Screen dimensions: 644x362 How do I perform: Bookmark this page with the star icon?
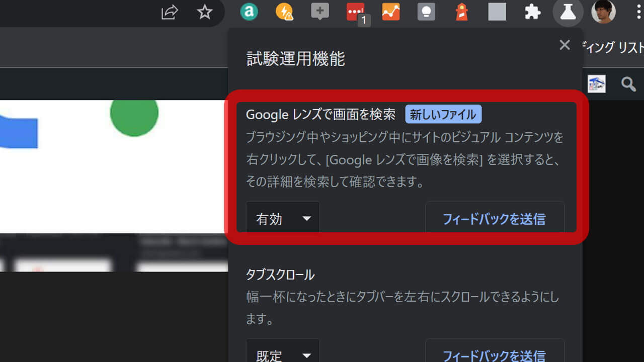[x=205, y=12]
